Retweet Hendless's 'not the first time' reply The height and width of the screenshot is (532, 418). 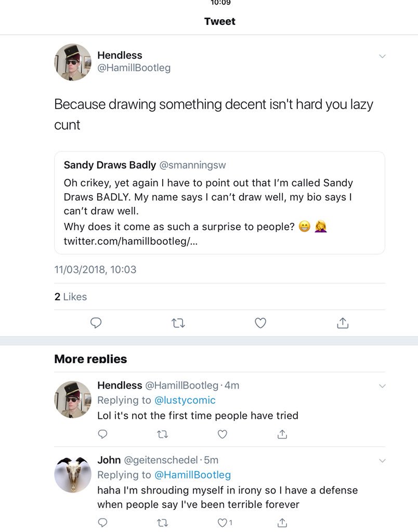[162, 434]
